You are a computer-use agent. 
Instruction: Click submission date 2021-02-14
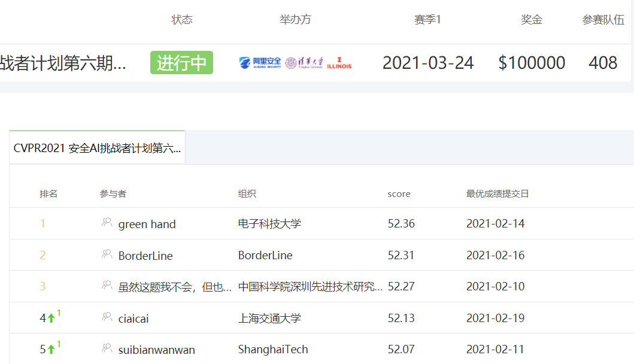click(x=495, y=224)
